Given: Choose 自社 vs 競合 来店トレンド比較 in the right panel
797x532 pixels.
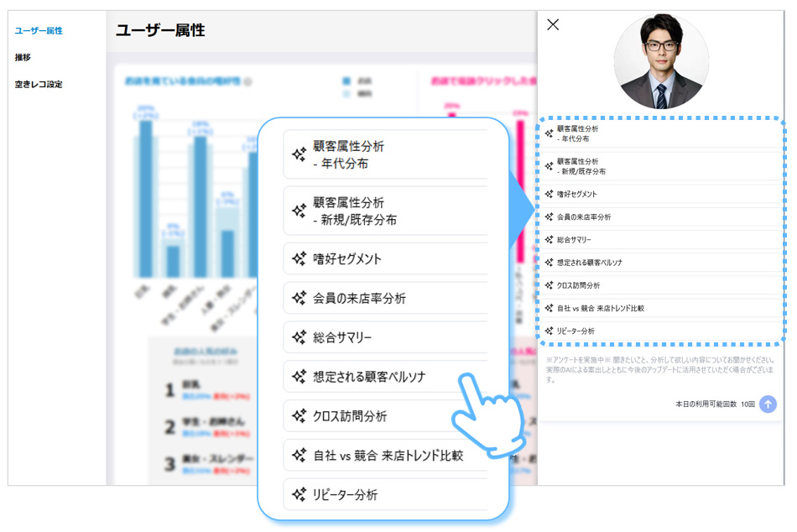Looking at the screenshot, I should [x=601, y=308].
